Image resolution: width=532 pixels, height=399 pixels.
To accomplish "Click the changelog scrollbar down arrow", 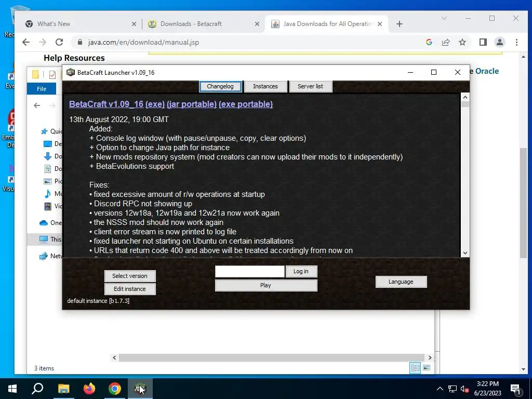I will coord(465,253).
